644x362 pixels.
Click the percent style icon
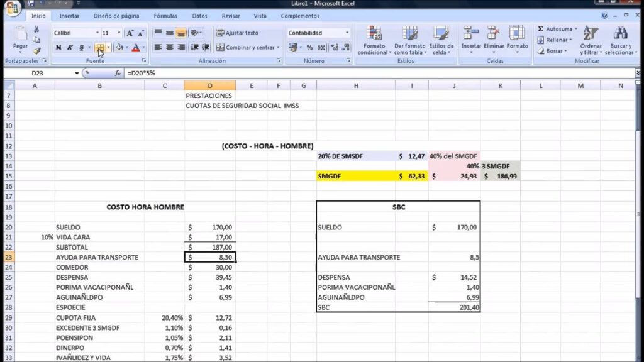[x=310, y=47]
